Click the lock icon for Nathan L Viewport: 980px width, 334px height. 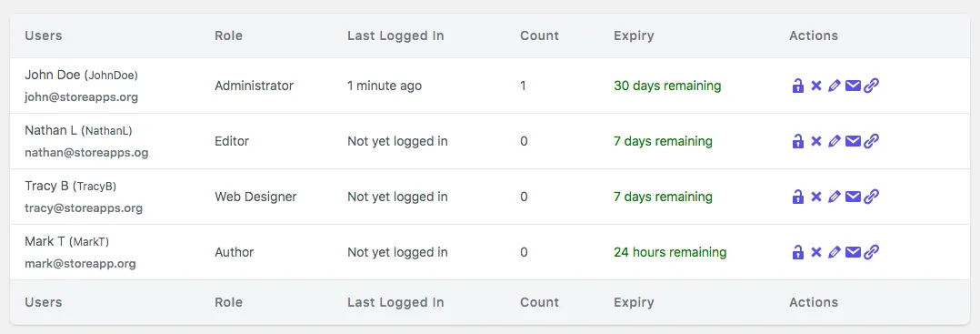tap(797, 141)
